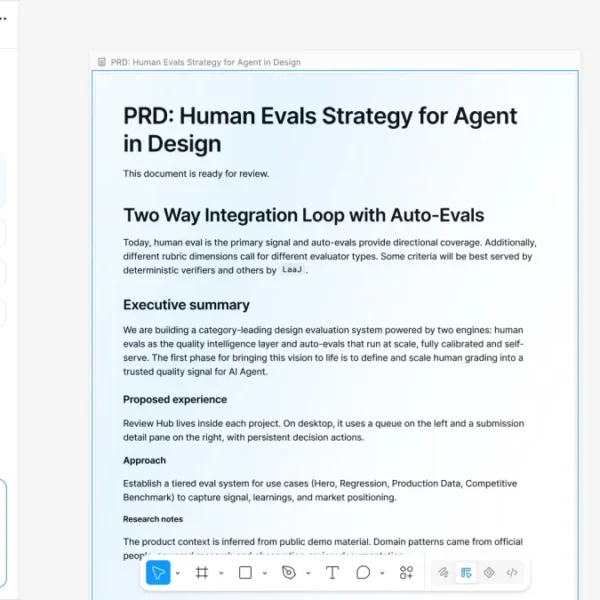The width and height of the screenshot is (600, 600).
Task: Click 'This document is ready for review.'
Action: (x=196, y=174)
